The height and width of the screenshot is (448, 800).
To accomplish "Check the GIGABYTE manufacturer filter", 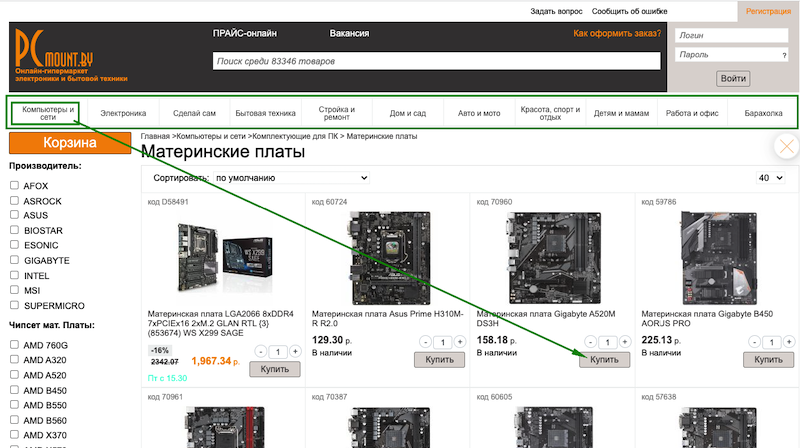I will pos(14,260).
